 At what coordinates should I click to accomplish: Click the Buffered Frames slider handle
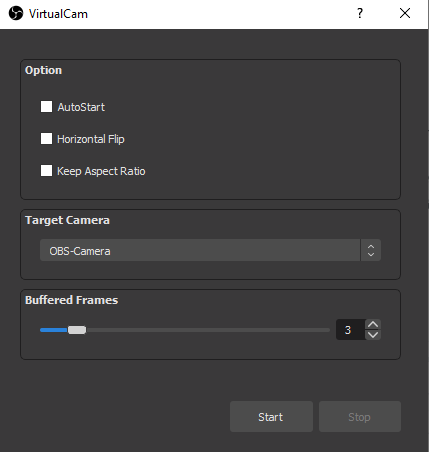(x=77, y=330)
